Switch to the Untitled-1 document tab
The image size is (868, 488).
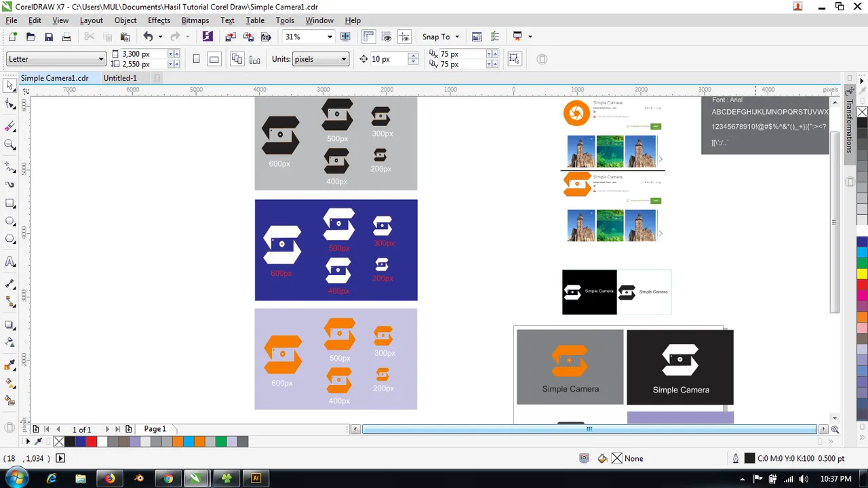coord(120,78)
